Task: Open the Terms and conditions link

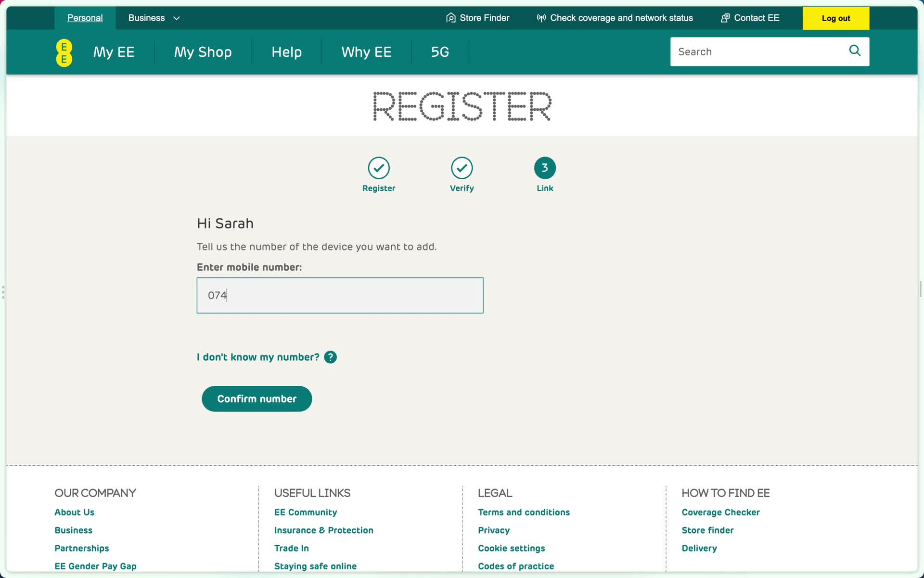Action: tap(524, 512)
